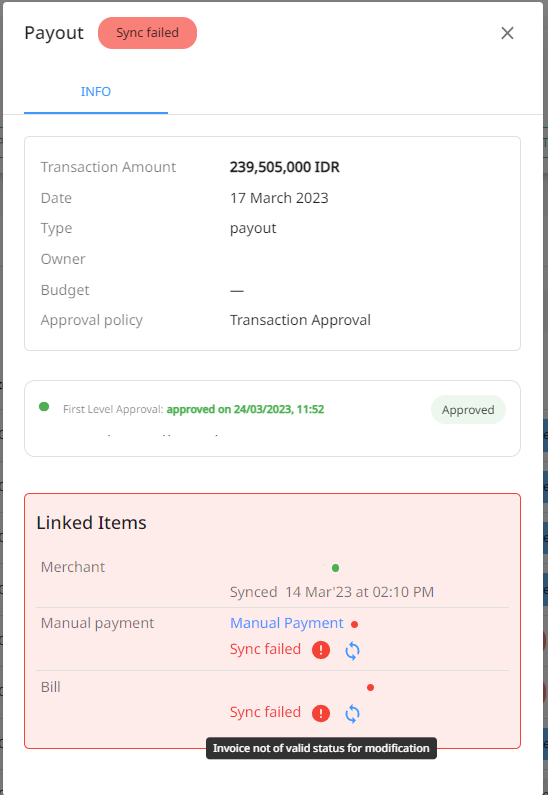The width and height of the screenshot is (549, 795).
Task: Click green dot next to First Level Approval
Action: pos(44,407)
